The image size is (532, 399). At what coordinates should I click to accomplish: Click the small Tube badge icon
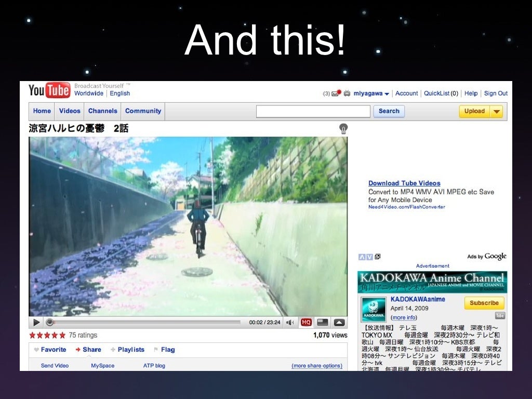(500, 315)
